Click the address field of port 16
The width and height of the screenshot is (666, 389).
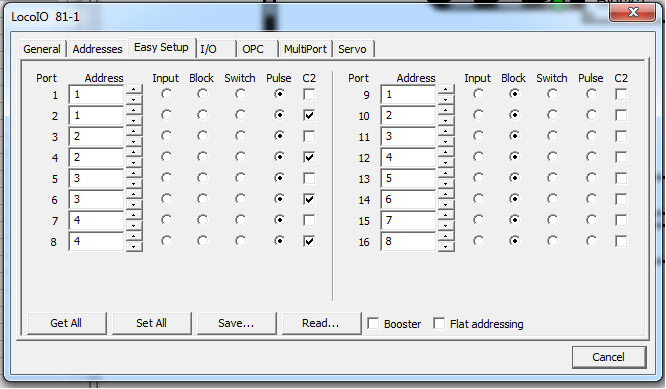[409, 242]
